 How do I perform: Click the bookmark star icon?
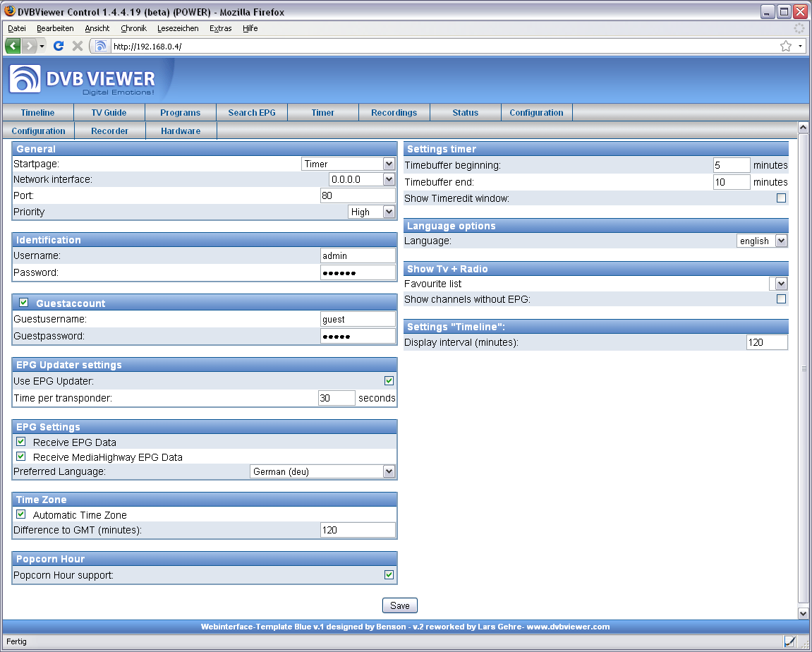click(785, 46)
